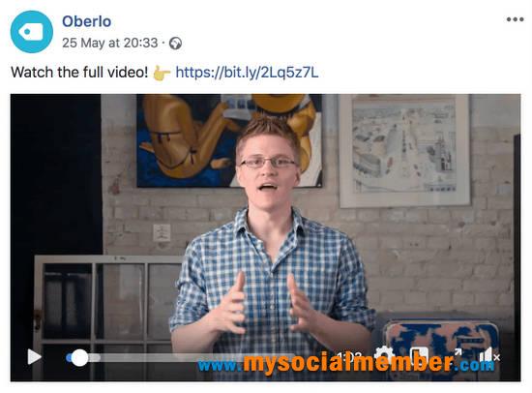This screenshot has width=532, height=393.
Task: Open the 25 May at 20:33 timestamp
Action: [x=110, y=43]
